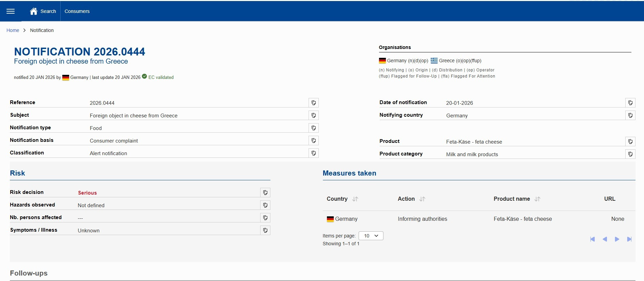Image resolution: width=644 pixels, height=281 pixels.
Task: Sort measures table by Action
Action: (x=422, y=199)
